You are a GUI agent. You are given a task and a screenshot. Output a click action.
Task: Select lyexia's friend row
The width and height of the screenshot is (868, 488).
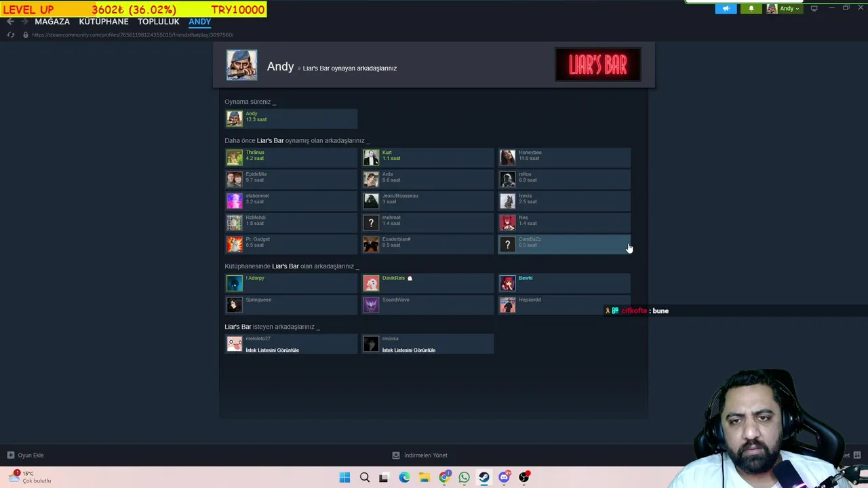coord(565,201)
